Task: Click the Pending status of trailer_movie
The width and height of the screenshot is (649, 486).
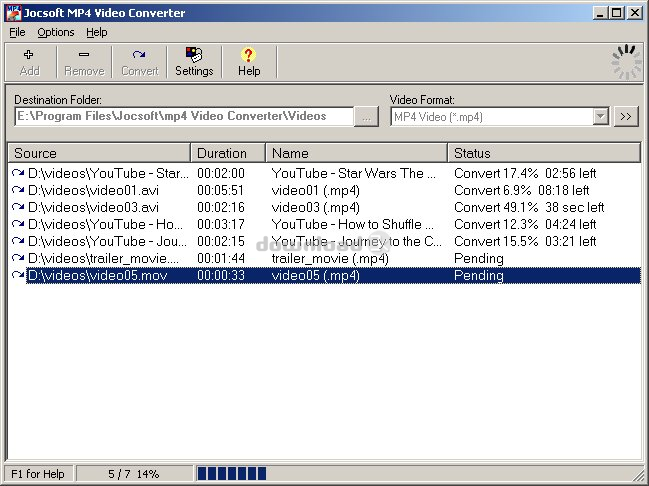Action: pos(478,258)
